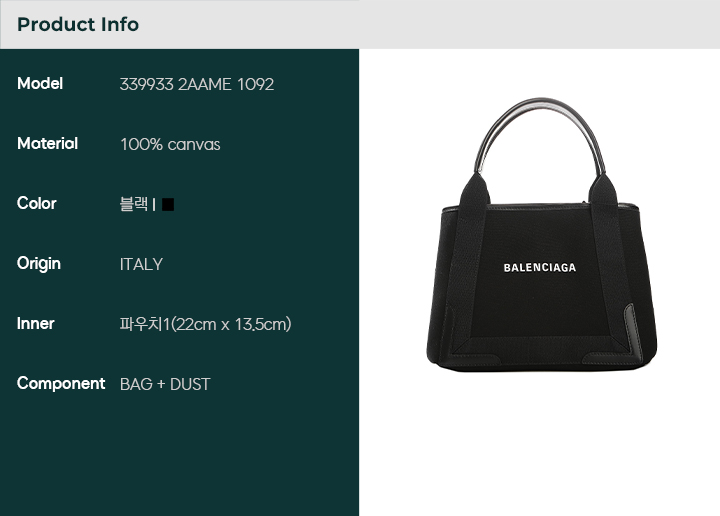This screenshot has width=720, height=516.
Task: Click the Component label
Action: (61, 384)
